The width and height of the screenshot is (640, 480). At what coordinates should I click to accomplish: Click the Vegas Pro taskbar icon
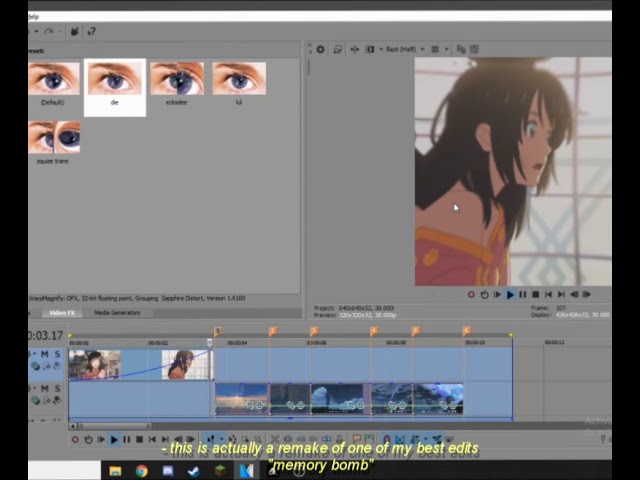[x=247, y=471]
